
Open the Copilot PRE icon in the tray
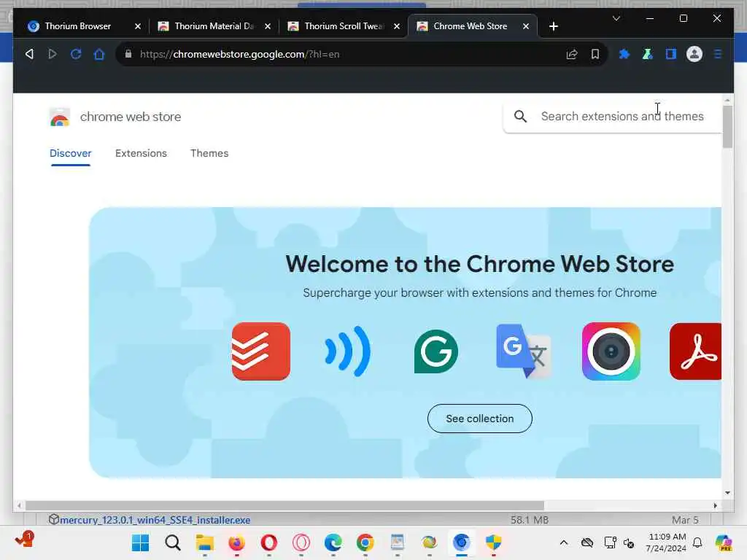[723, 542]
